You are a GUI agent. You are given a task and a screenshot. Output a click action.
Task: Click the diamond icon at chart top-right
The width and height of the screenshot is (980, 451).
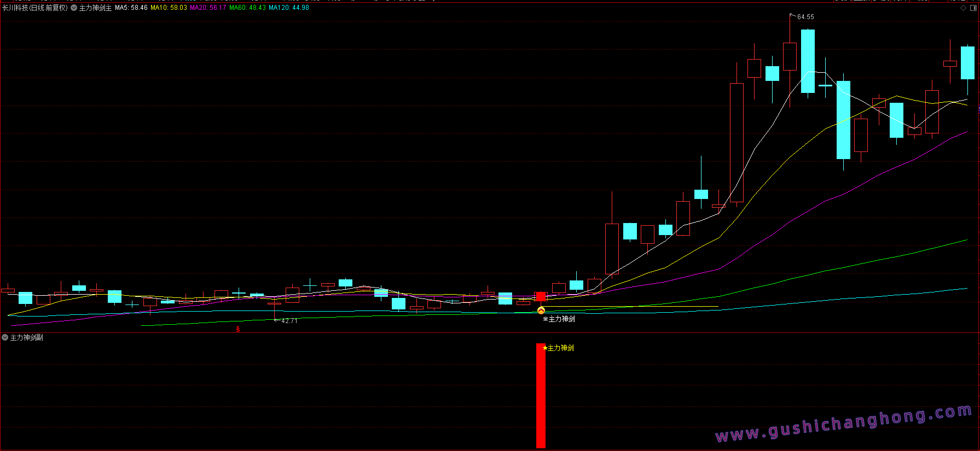(963, 8)
